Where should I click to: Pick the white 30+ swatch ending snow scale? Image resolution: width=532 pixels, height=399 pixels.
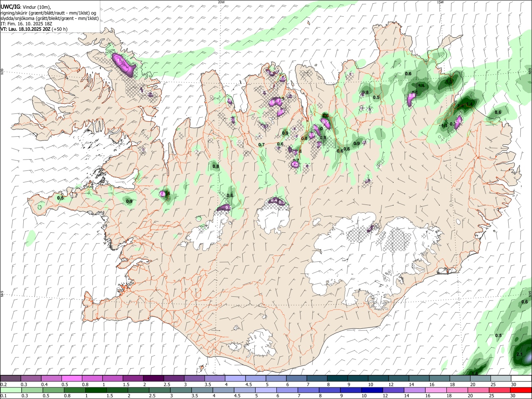tap(521, 379)
